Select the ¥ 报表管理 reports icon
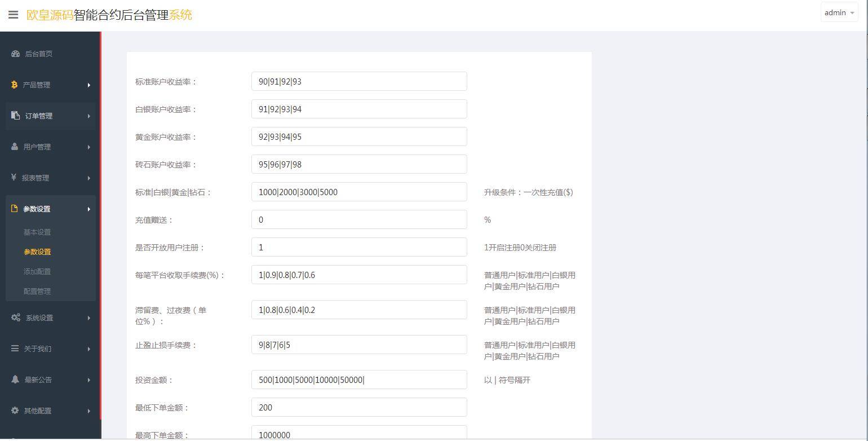868x441 pixels. [14, 178]
